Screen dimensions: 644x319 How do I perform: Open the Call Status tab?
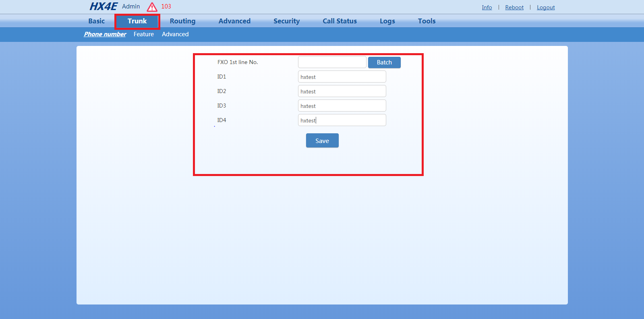coord(340,21)
